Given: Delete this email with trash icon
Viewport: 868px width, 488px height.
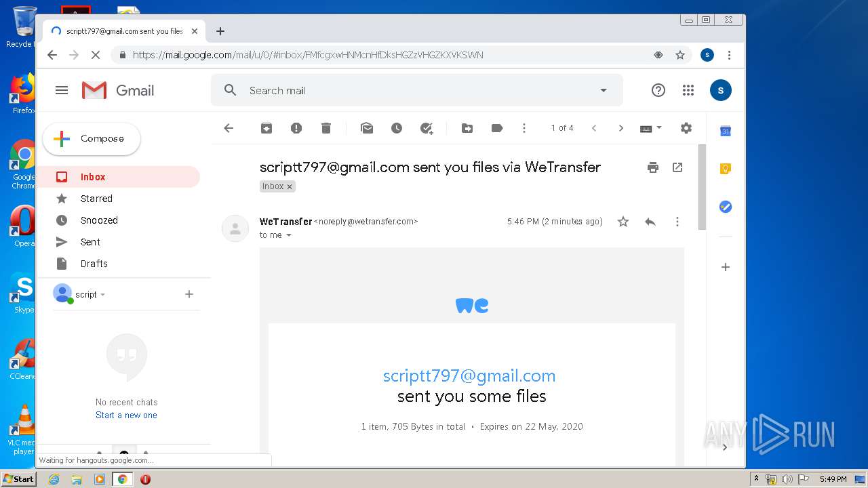Looking at the screenshot, I should 326,128.
